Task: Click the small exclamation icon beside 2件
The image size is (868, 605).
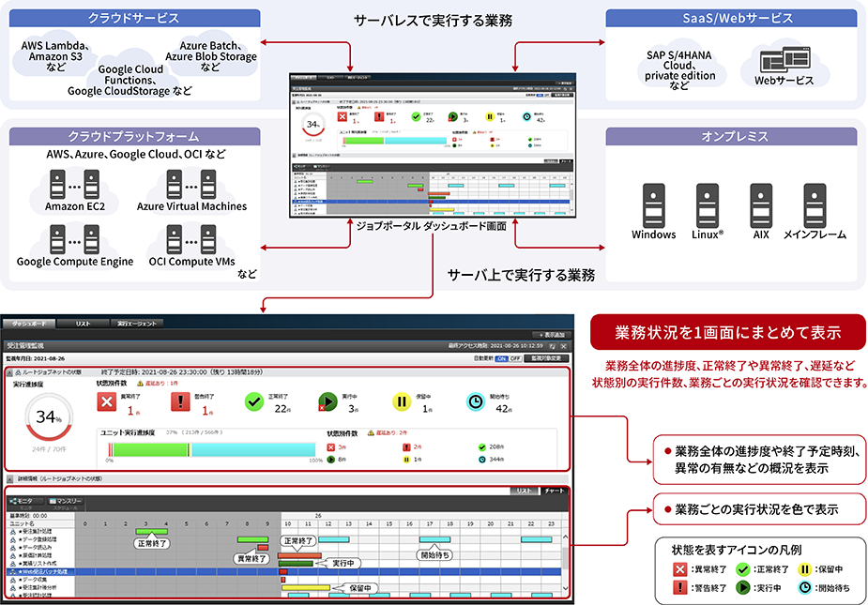Action: click(x=406, y=447)
